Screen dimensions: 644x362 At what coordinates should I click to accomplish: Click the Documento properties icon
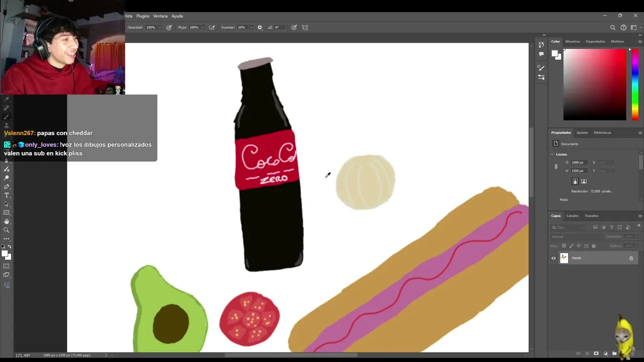555,144
